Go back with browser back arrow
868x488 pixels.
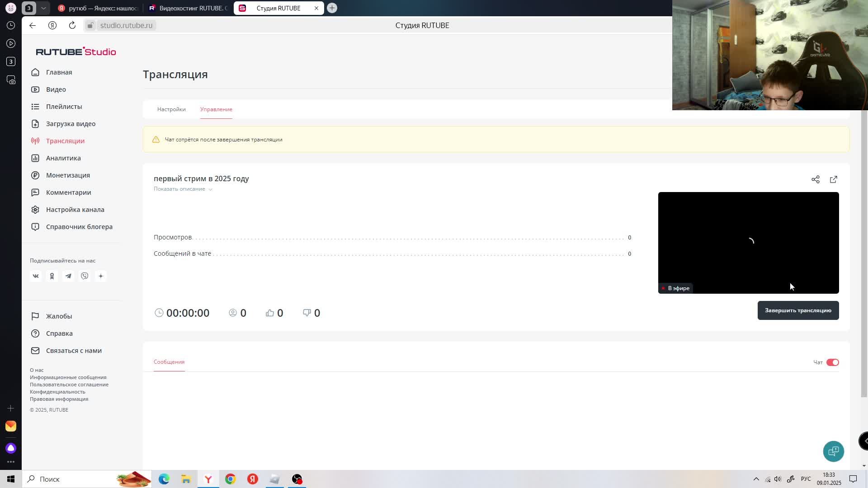(x=33, y=25)
